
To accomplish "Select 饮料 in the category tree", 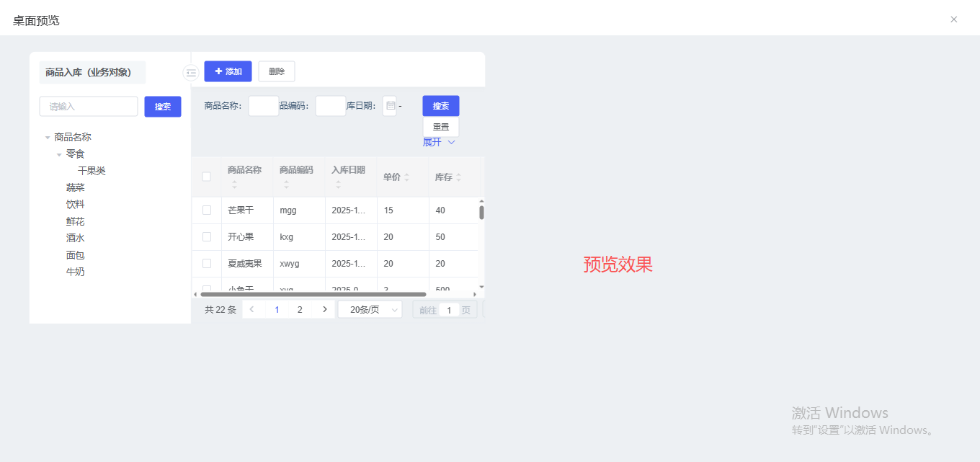I will pyautogui.click(x=76, y=205).
